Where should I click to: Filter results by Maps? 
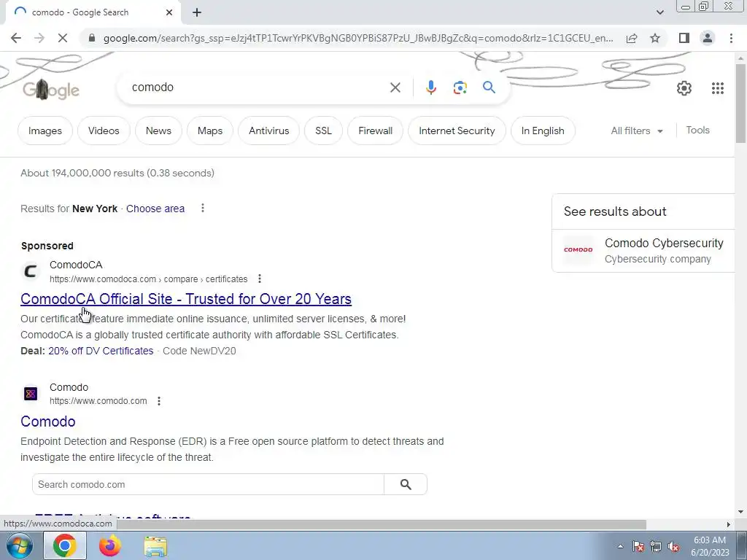click(210, 131)
